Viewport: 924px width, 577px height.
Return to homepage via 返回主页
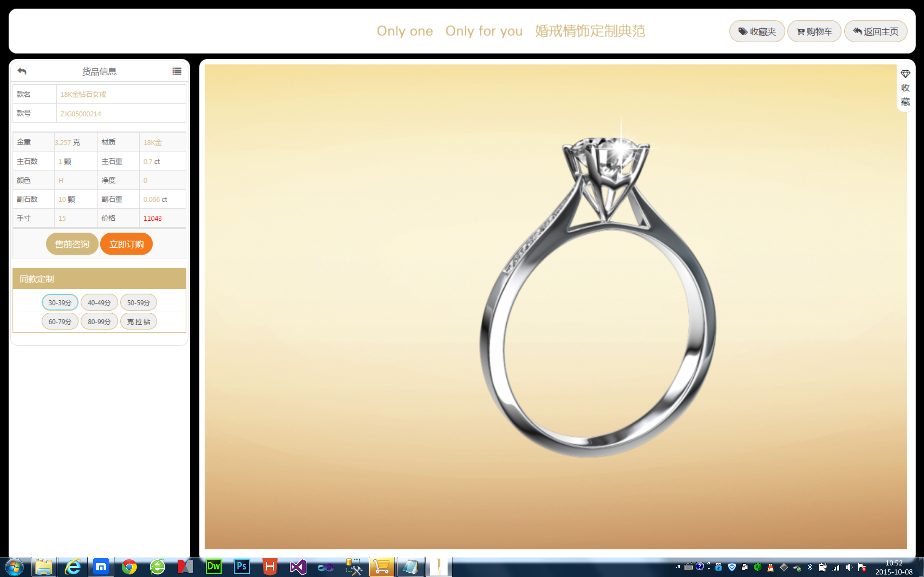coord(876,31)
